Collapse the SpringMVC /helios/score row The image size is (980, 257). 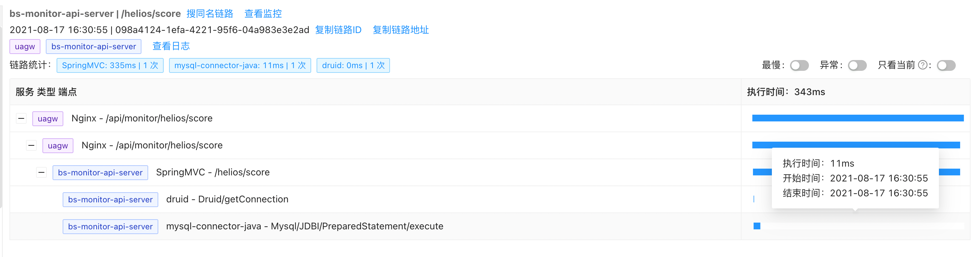[x=41, y=172]
